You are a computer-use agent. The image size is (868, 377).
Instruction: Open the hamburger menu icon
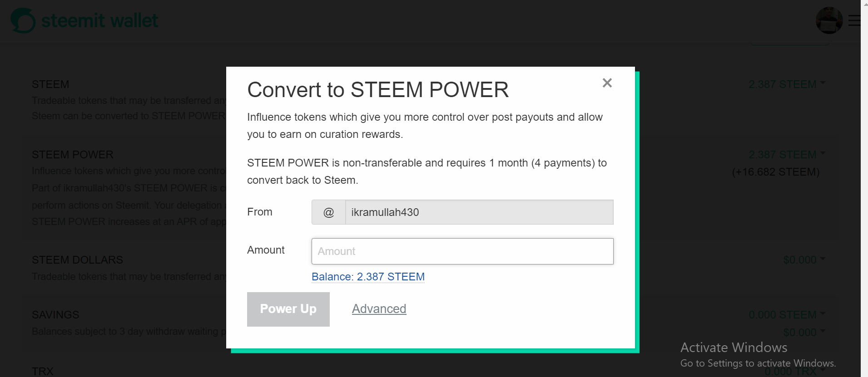854,20
